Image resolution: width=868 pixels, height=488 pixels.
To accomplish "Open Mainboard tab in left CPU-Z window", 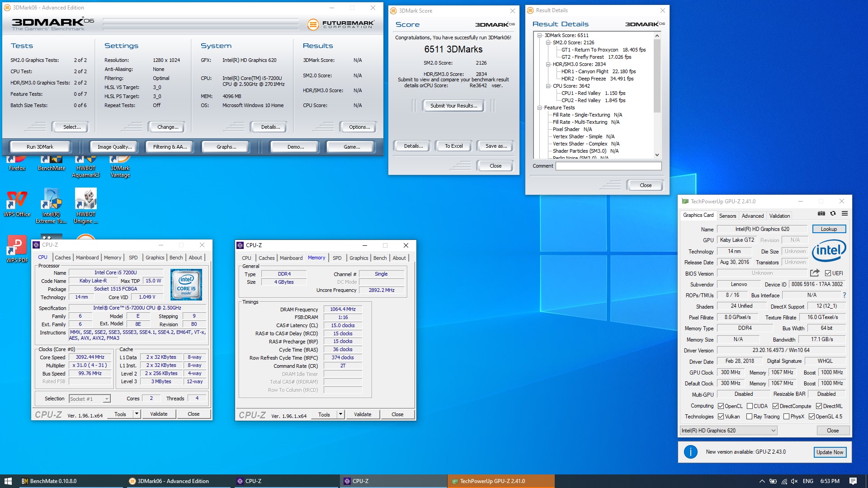I will tap(87, 258).
